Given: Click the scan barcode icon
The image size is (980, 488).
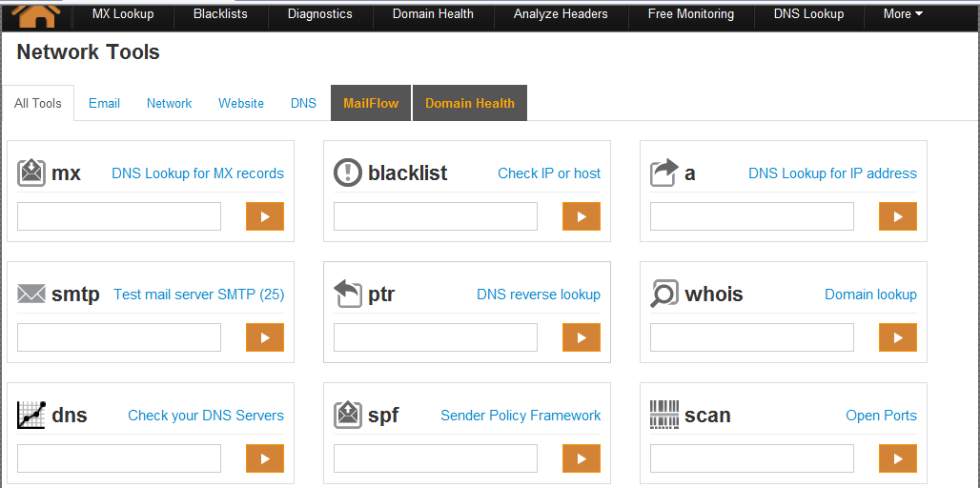Looking at the screenshot, I should point(664,416).
